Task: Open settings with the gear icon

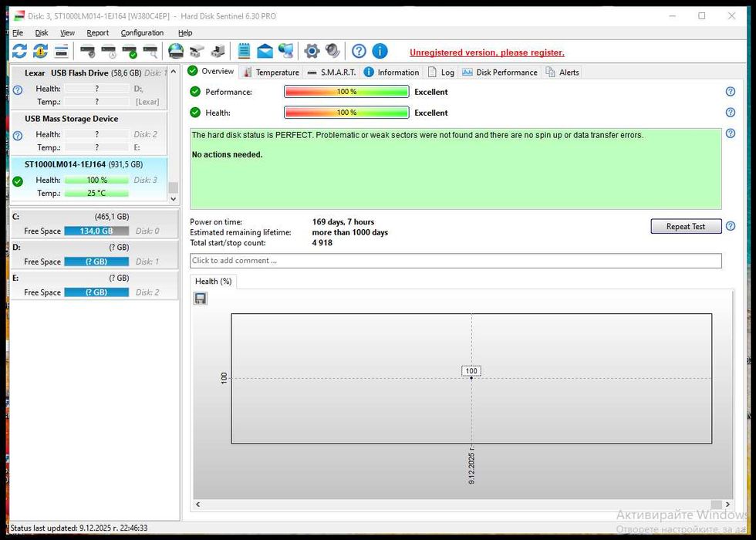Action: [312, 51]
